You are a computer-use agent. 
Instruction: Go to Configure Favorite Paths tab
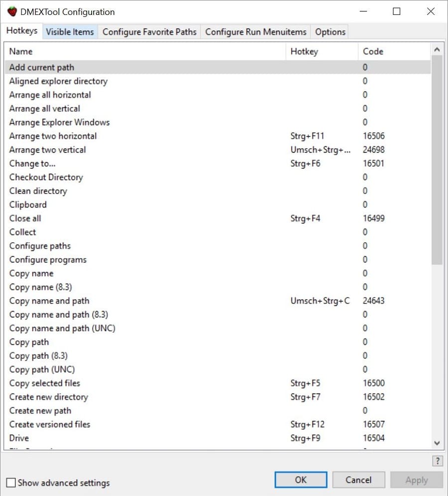149,32
